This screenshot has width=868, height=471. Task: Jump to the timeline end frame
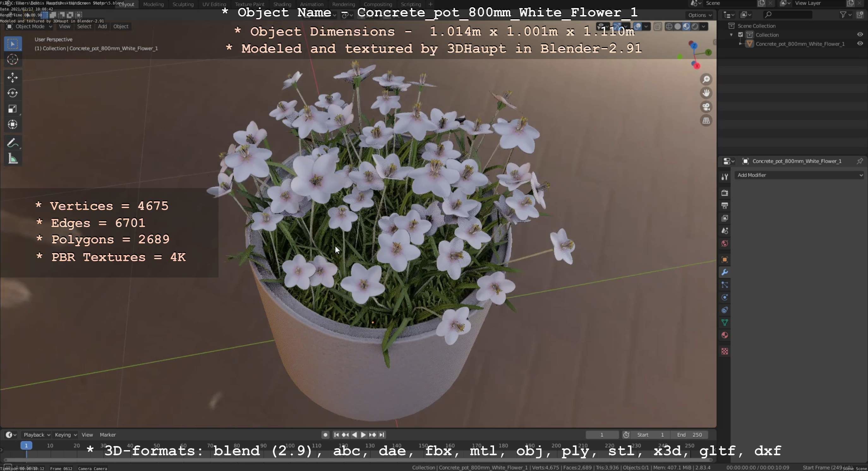tap(382, 435)
